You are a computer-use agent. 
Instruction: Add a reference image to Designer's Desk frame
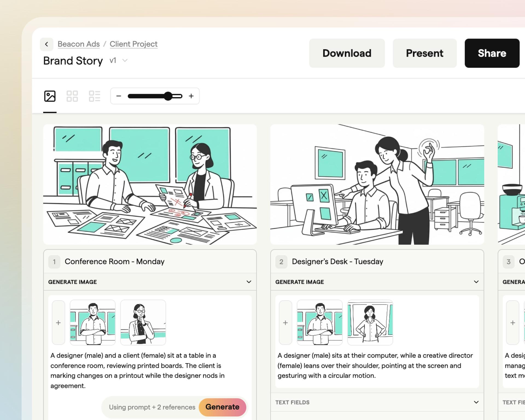point(285,323)
